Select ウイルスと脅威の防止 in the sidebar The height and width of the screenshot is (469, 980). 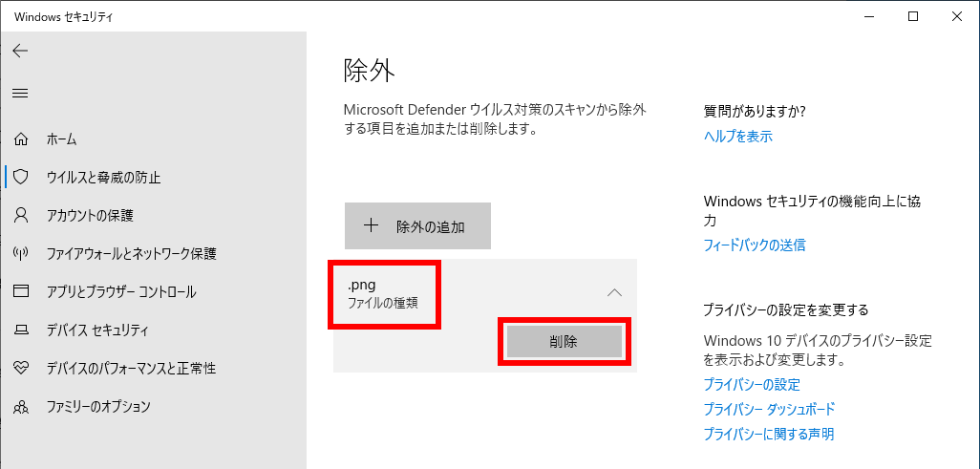[104, 179]
